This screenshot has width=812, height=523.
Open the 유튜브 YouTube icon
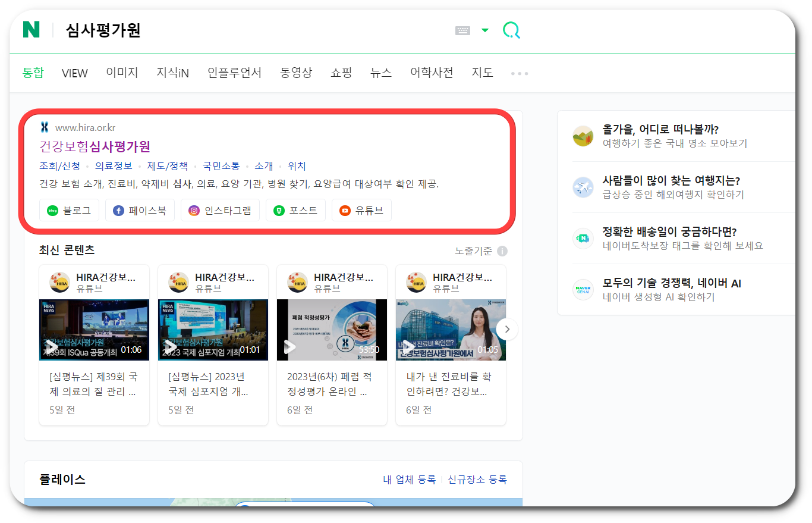pyautogui.click(x=346, y=209)
